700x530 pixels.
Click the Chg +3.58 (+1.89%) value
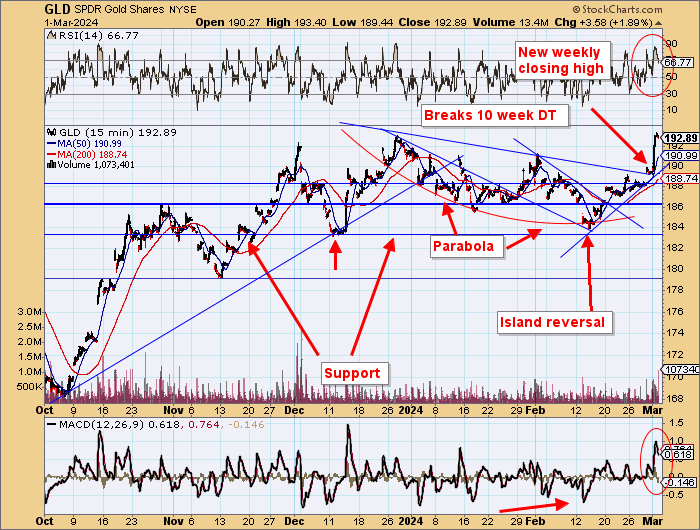click(603, 22)
